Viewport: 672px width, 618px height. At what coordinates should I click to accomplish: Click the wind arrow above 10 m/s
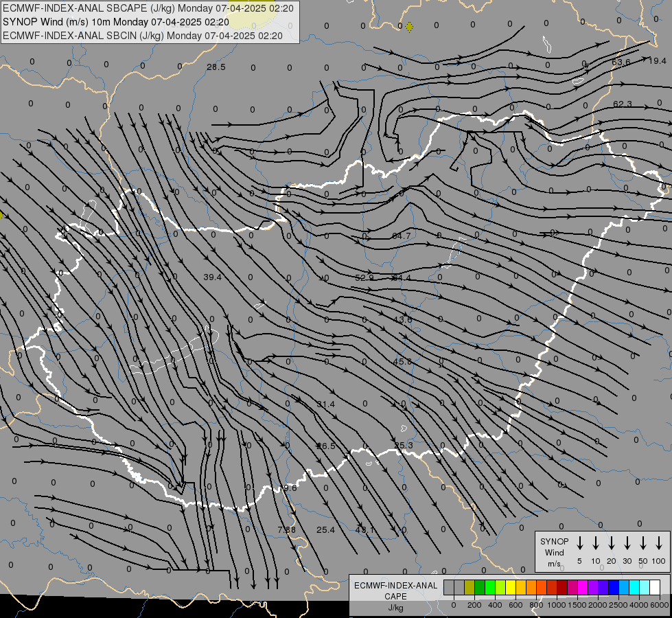pos(596,543)
